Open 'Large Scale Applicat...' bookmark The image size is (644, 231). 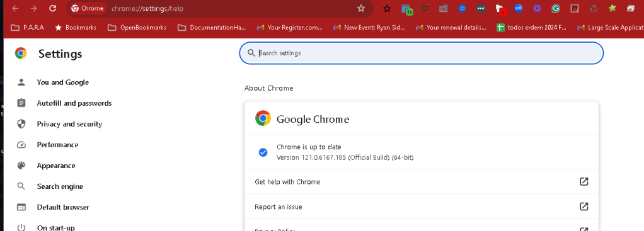coord(611,28)
